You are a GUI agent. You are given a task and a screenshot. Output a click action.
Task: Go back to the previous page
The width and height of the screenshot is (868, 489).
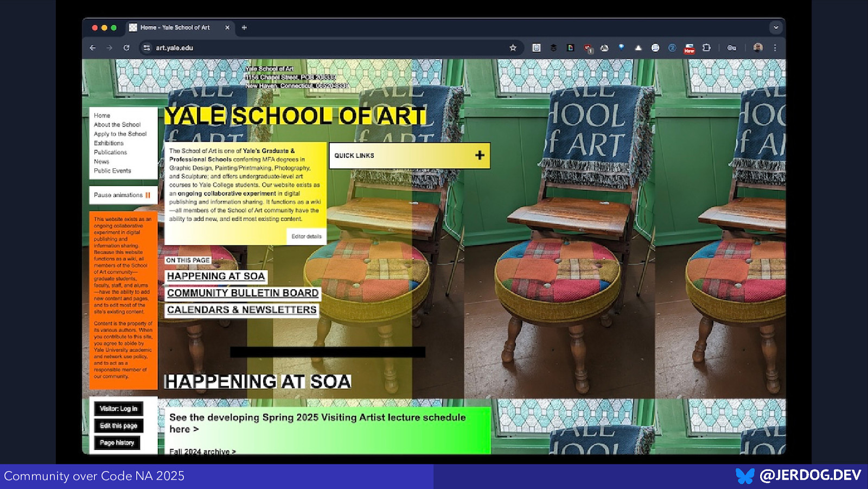click(x=93, y=48)
